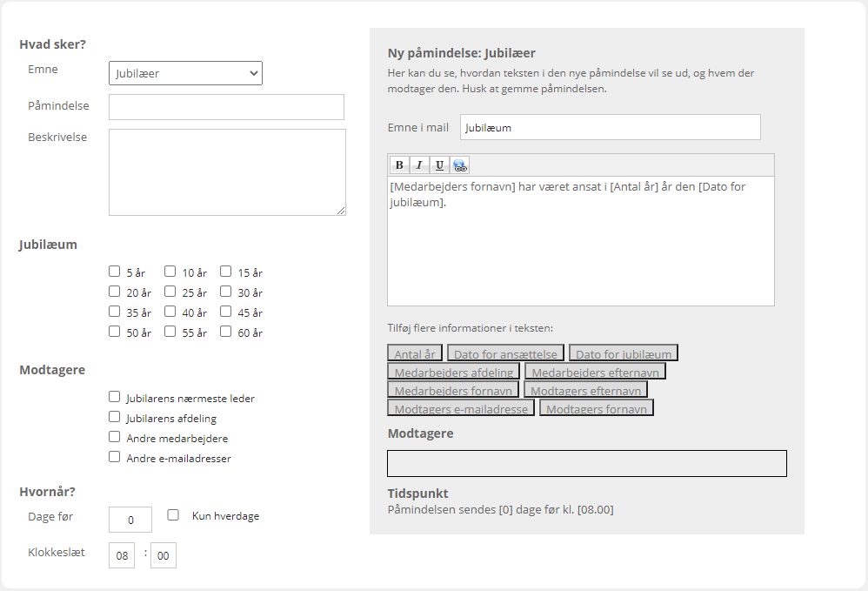This screenshot has width=868, height=591.
Task: Check the 25 år jubilee box
Action: click(170, 292)
